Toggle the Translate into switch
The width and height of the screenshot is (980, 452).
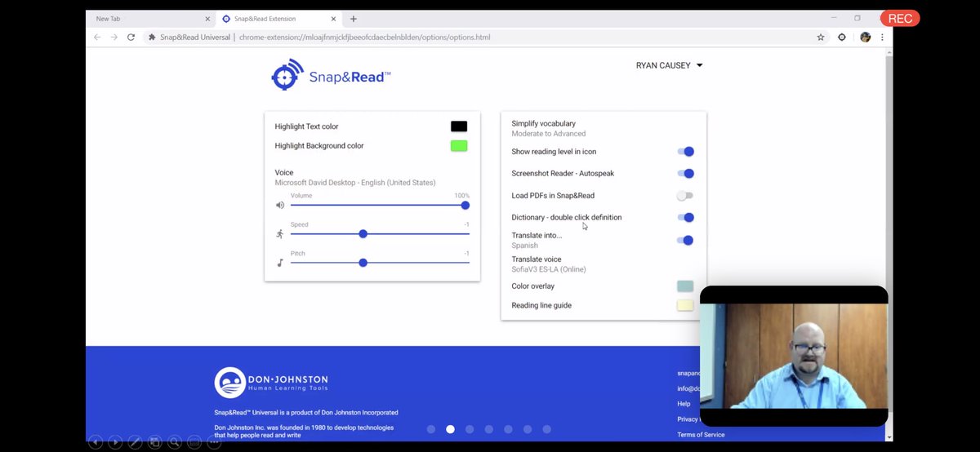pos(686,241)
